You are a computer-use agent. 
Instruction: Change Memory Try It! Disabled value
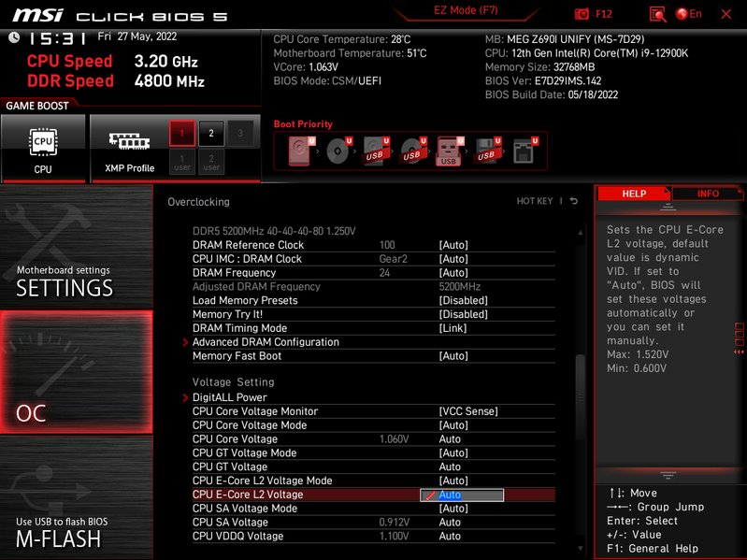click(463, 314)
